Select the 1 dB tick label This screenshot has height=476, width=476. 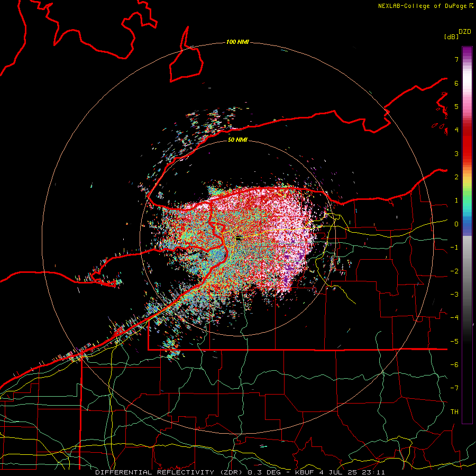tap(456, 200)
